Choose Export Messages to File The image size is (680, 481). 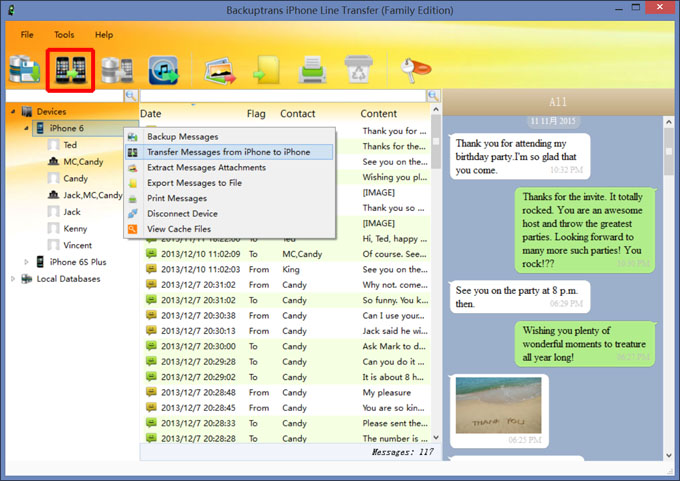click(x=229, y=183)
